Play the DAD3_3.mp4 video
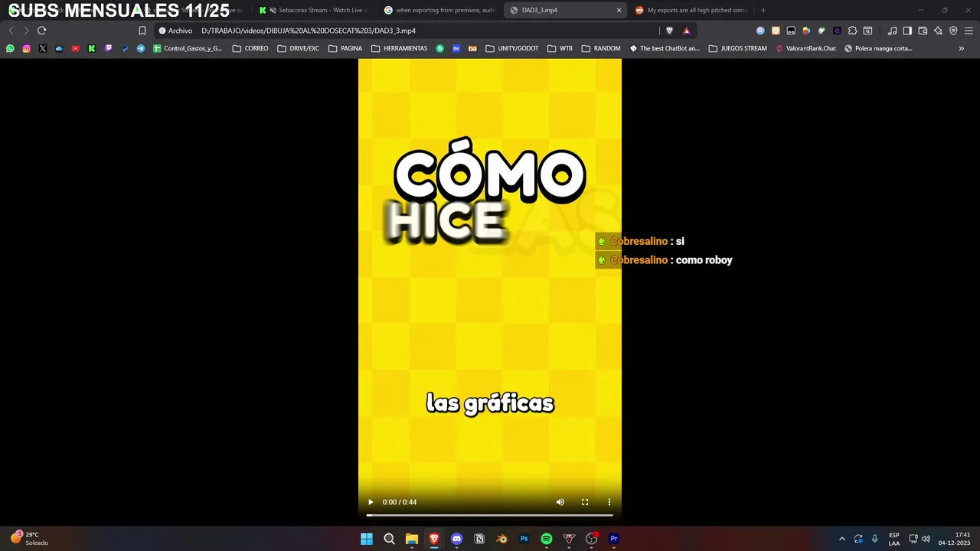 click(x=371, y=502)
